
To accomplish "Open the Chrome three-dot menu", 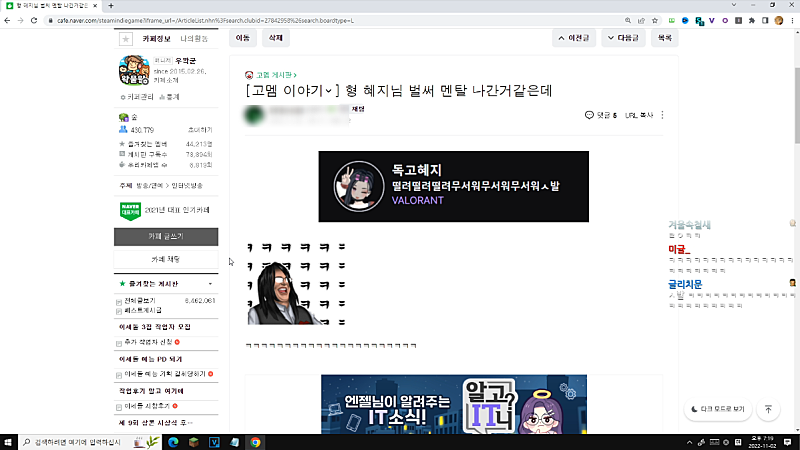I will 792,20.
